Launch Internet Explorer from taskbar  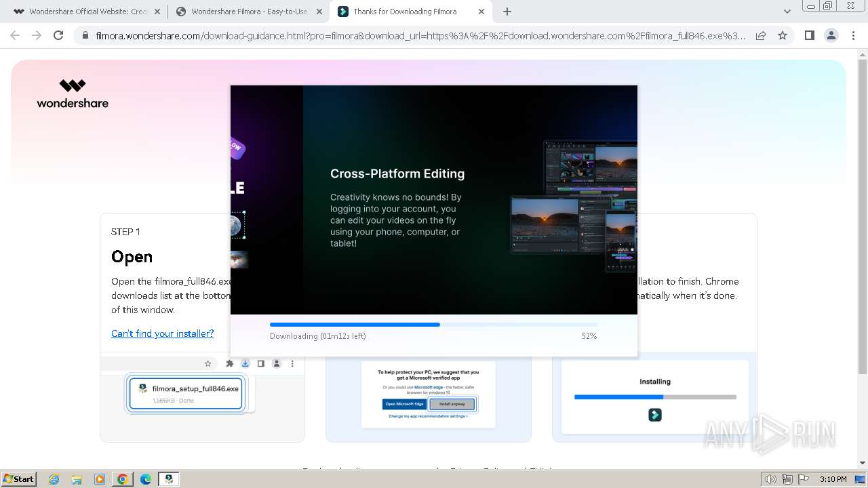pos(54,479)
